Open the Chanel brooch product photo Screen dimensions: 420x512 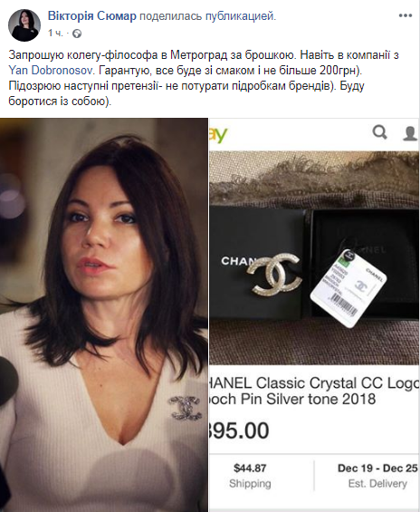click(x=314, y=257)
